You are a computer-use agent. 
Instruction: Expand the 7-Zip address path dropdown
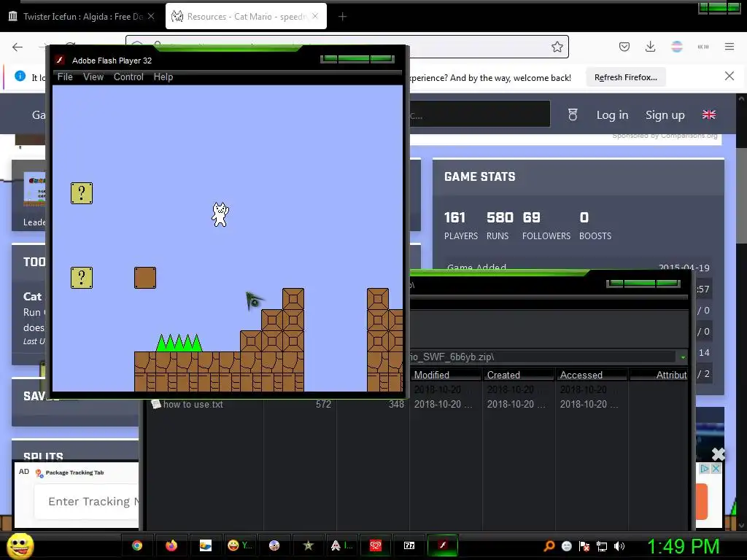(x=683, y=357)
